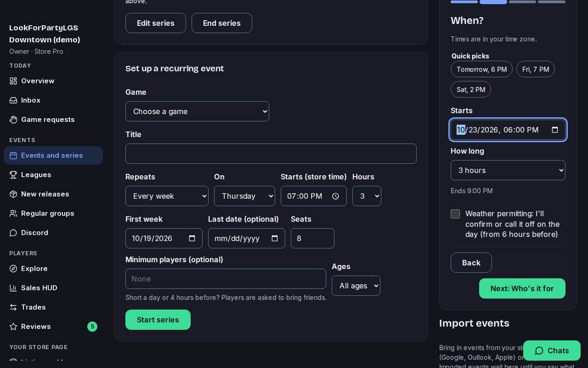Viewport: 588px width, 368px height.
Task: Click the Regular groups people icon
Action: pos(13,213)
